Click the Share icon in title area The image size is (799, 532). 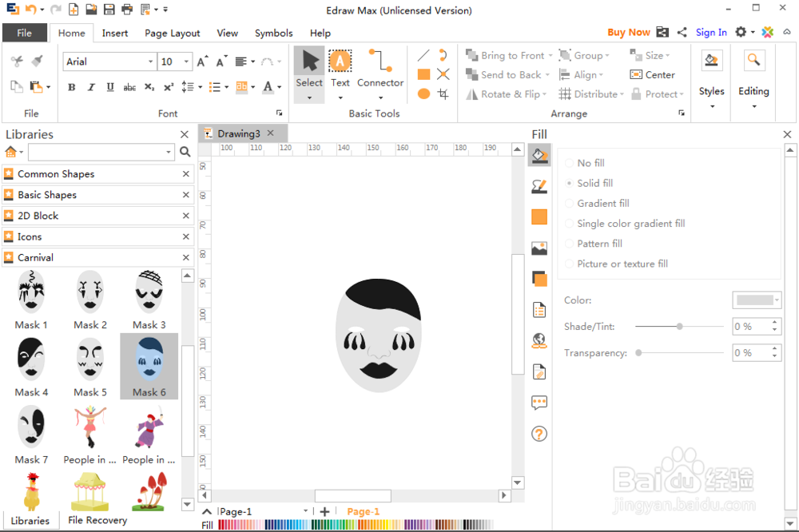pyautogui.click(x=682, y=32)
